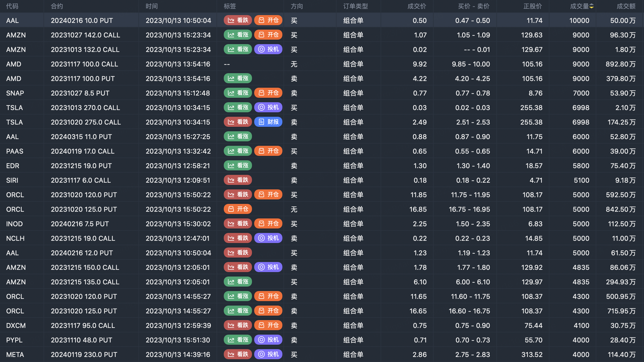Click the 开仓 tag in AMZN 142.0 CALL row
The height and width of the screenshot is (362, 644).
coord(268,35)
